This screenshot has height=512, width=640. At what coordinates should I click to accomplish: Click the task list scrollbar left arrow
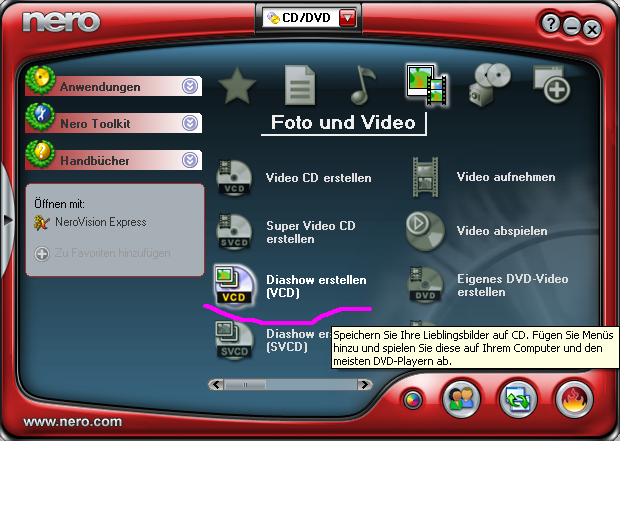pos(216,385)
